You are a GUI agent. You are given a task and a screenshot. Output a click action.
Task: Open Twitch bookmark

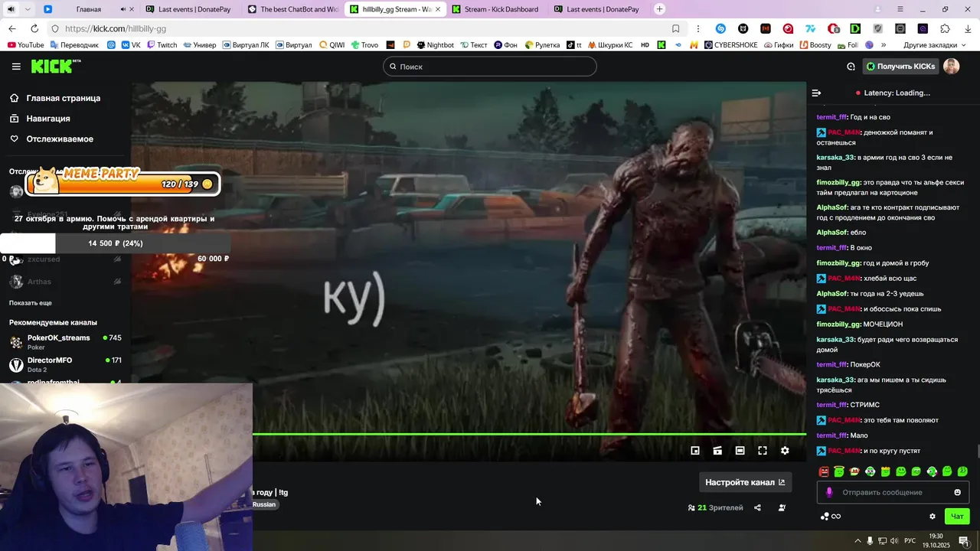[x=162, y=45]
